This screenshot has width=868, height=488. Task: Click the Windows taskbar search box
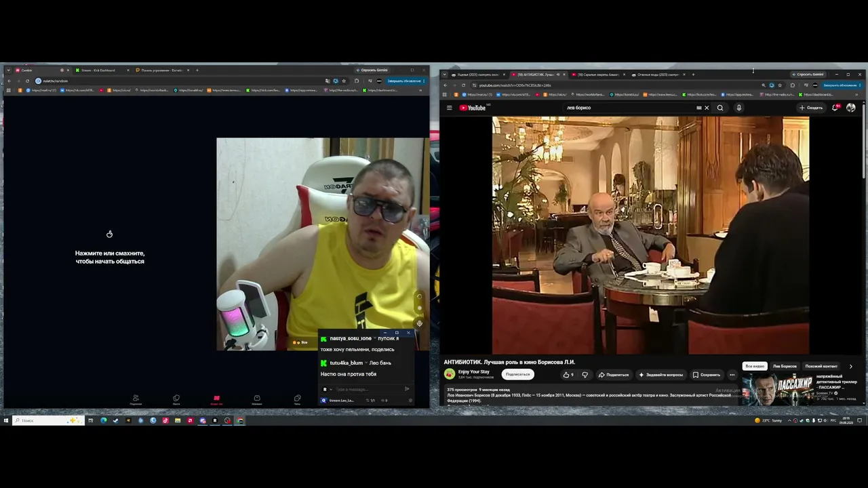pos(47,420)
